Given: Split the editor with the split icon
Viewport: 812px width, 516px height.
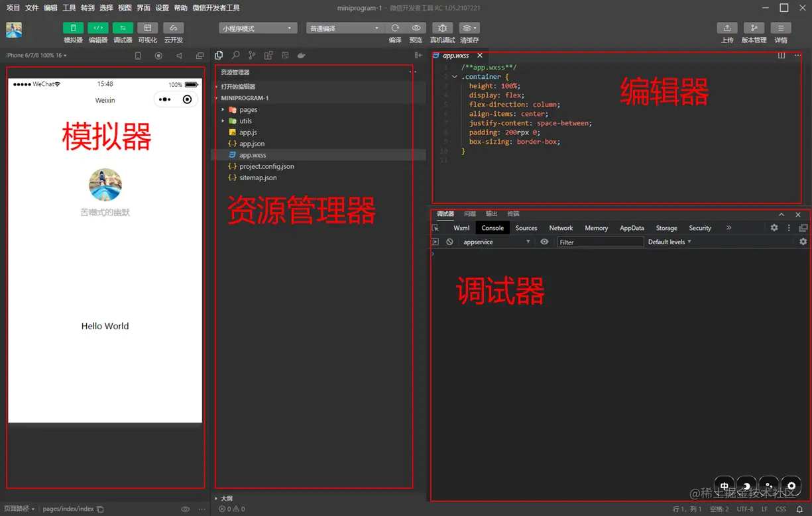Looking at the screenshot, I should coord(782,56).
